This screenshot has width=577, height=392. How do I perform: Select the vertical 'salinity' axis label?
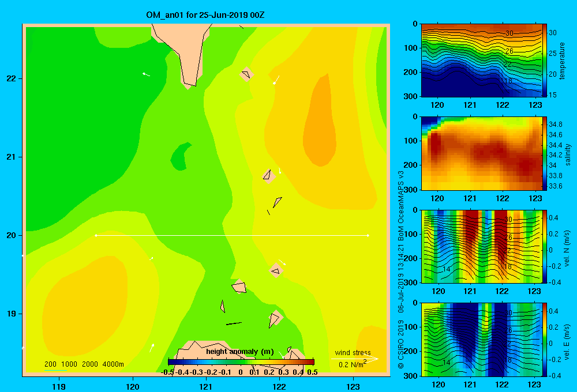[568, 154]
